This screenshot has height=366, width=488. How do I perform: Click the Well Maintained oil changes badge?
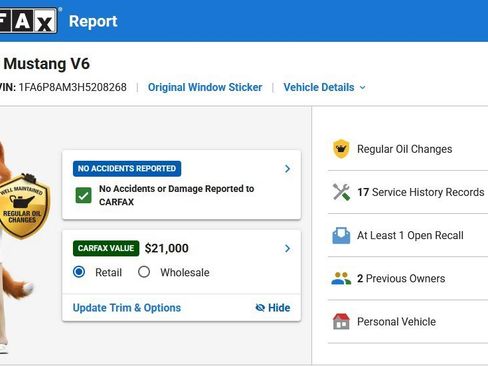(x=23, y=206)
